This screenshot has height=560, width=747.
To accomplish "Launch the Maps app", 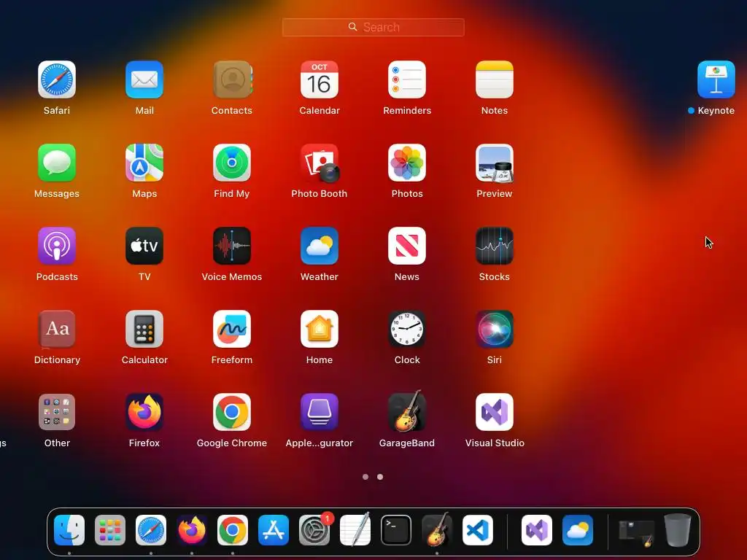I will pos(144,163).
